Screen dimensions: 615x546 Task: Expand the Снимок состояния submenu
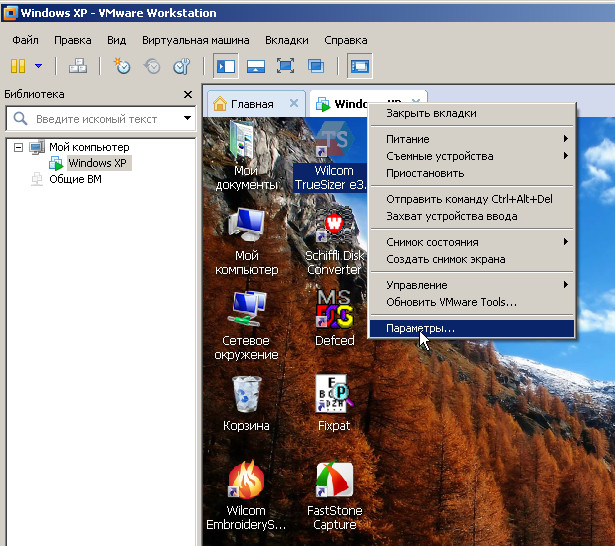coord(472,242)
